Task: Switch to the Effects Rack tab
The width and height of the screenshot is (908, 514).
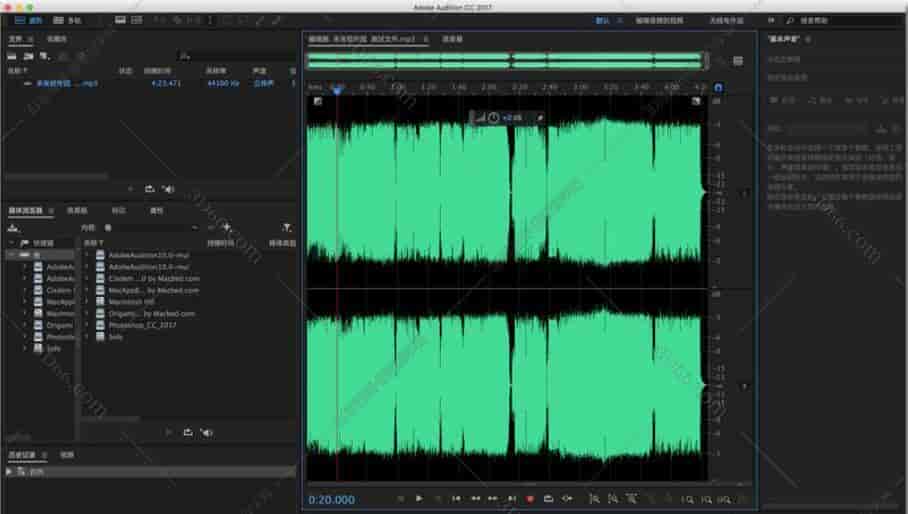Action: [77, 211]
